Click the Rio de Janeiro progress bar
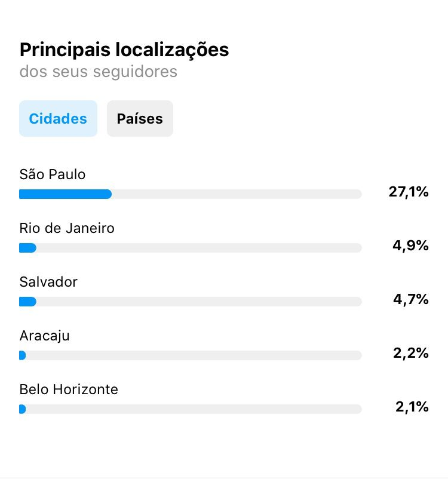 pyautogui.click(x=191, y=248)
